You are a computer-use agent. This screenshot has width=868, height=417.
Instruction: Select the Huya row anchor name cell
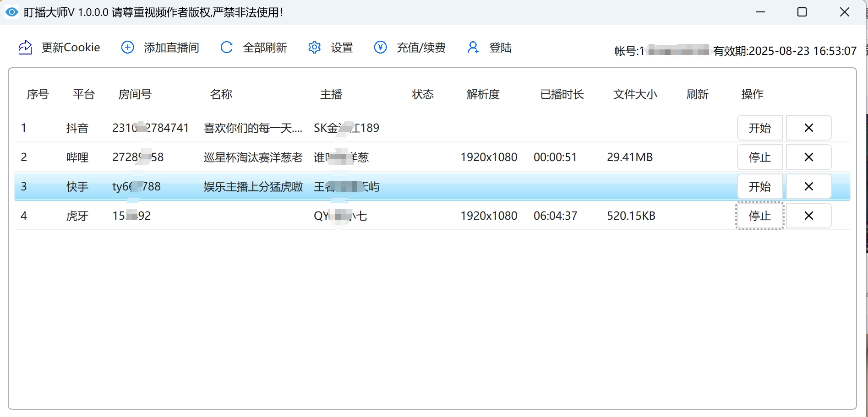pyautogui.click(x=340, y=216)
